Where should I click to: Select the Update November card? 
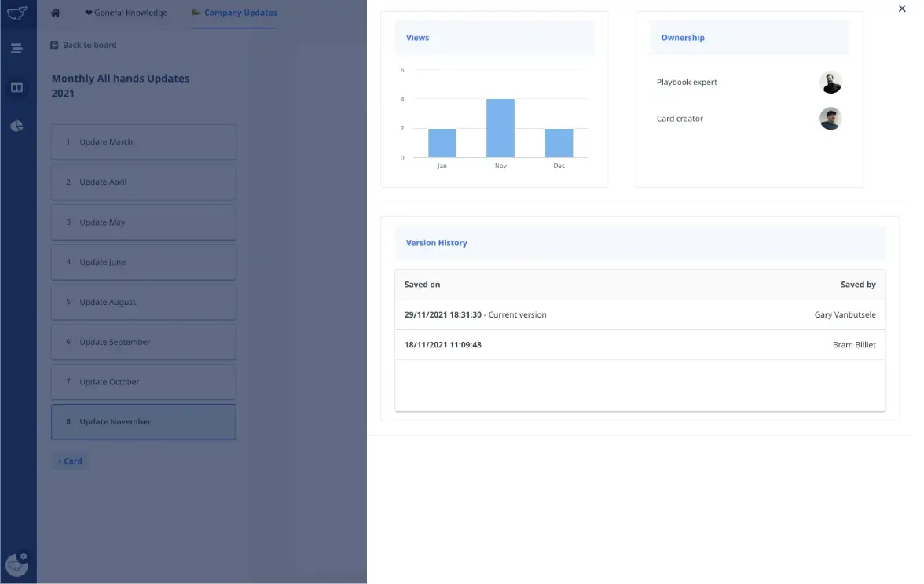143,422
